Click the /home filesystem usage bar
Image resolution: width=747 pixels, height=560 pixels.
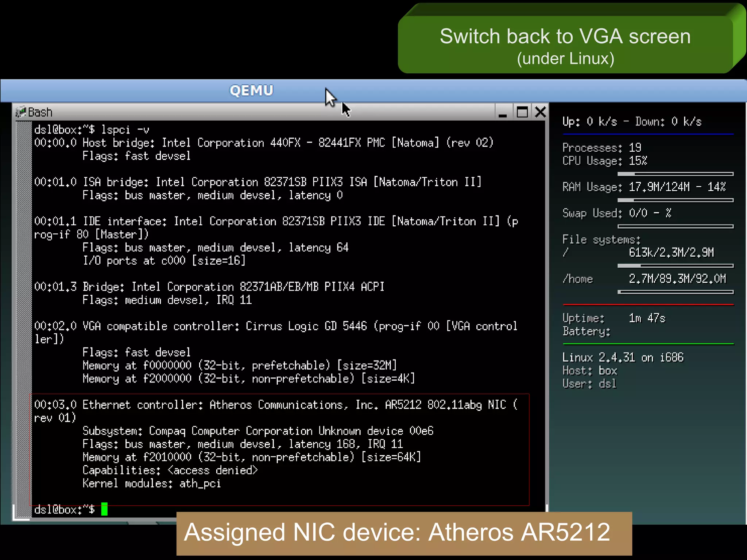[x=676, y=292]
